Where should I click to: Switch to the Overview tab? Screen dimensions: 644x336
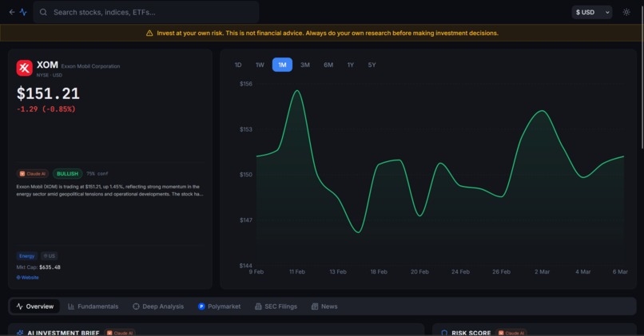coord(35,306)
